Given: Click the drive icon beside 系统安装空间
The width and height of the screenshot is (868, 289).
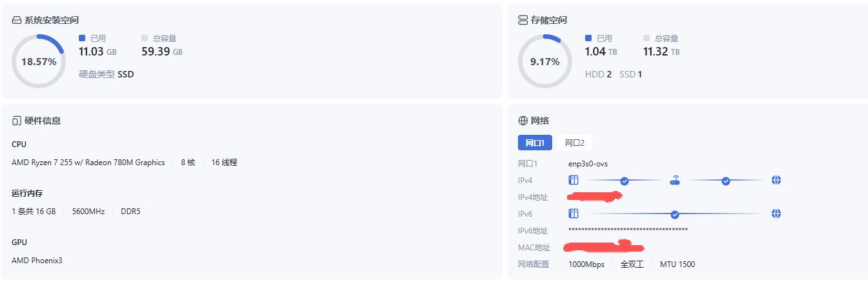Looking at the screenshot, I should [x=17, y=21].
